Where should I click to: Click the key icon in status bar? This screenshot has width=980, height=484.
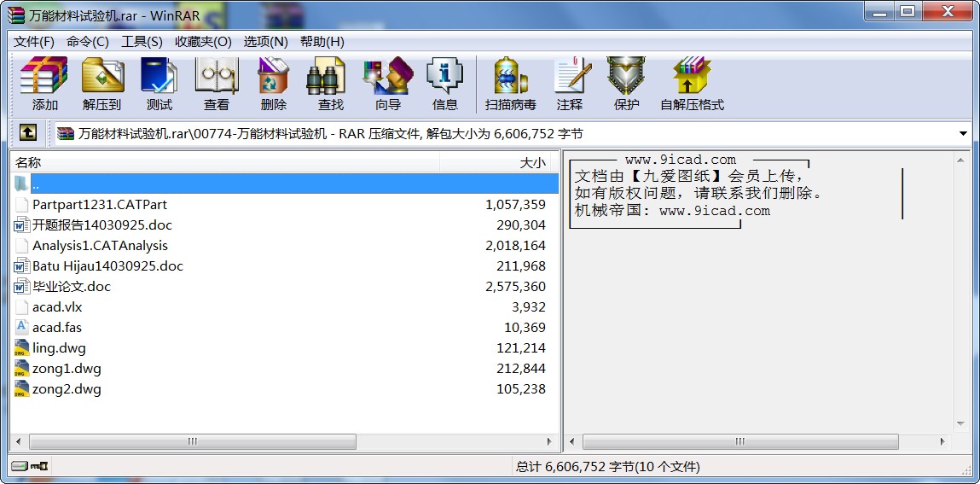pos(40,466)
